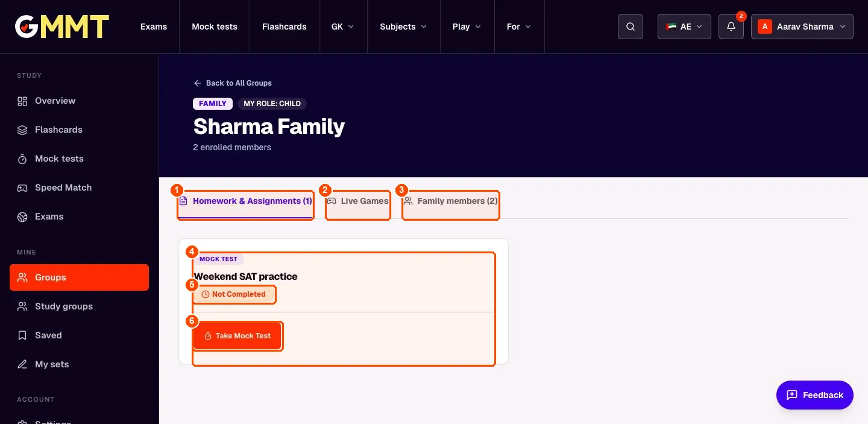868x424 pixels.
Task: Open the AE country selector
Action: (684, 27)
